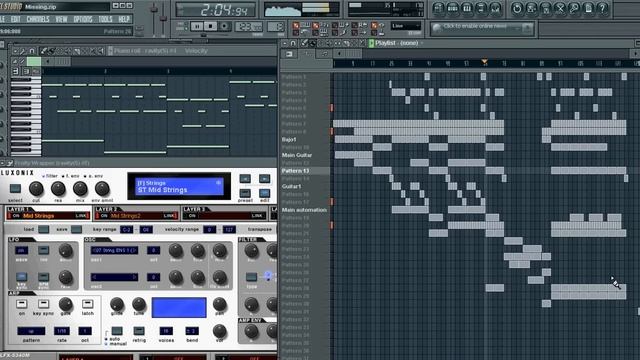The height and width of the screenshot is (360, 640).
Task: Click the Luxonix edit button
Action: [264, 193]
